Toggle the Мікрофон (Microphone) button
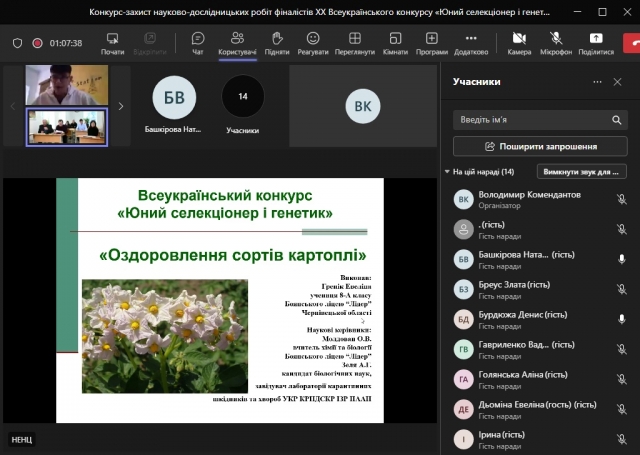The image size is (640, 455). coord(556,42)
